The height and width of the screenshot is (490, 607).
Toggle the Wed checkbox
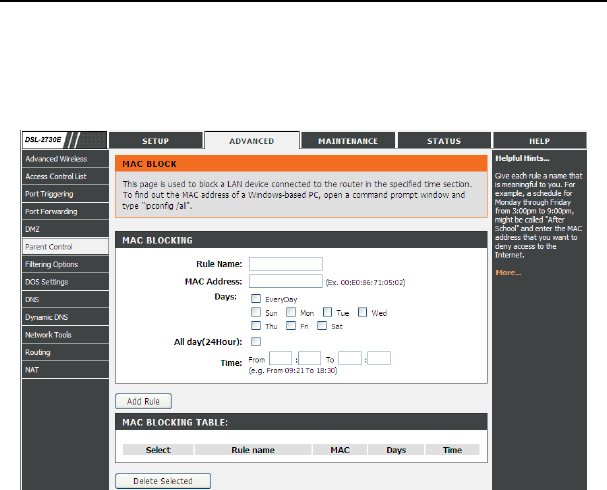click(362, 312)
